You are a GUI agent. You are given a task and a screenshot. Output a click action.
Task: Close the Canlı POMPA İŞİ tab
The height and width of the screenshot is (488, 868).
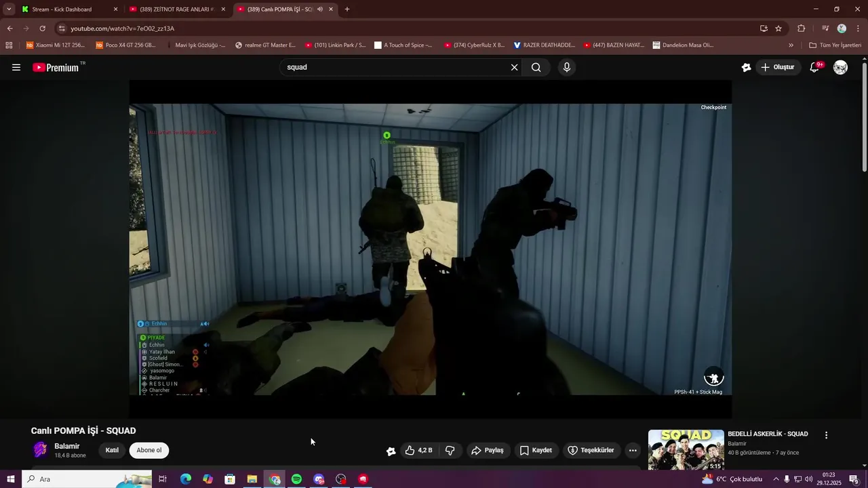click(331, 9)
